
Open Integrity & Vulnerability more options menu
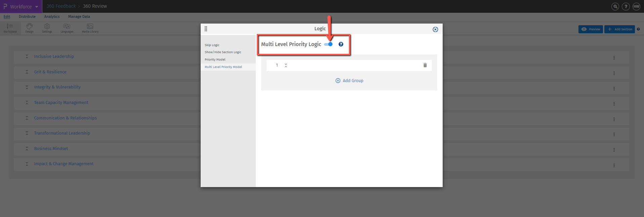(x=614, y=89)
